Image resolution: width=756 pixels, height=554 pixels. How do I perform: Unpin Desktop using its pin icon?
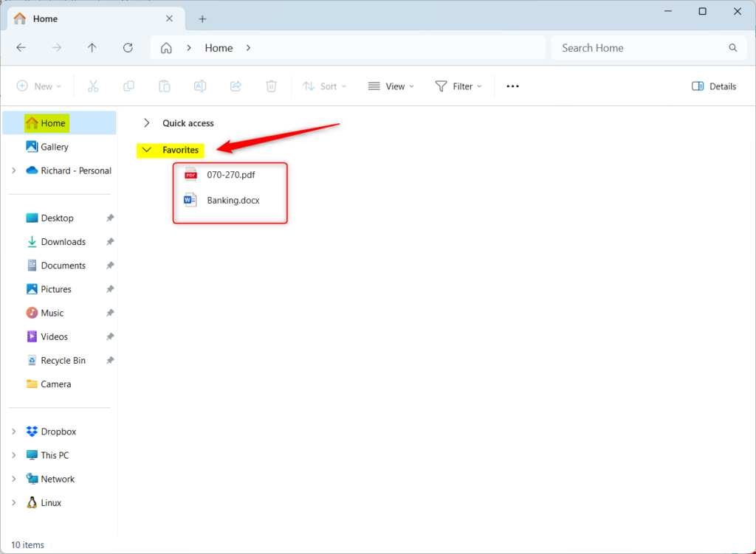pos(110,218)
